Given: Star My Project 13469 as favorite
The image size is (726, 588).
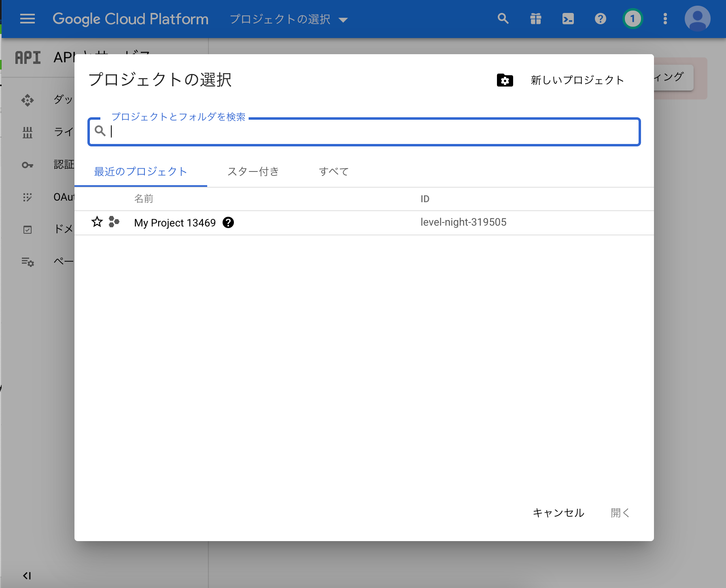Looking at the screenshot, I should [x=97, y=222].
